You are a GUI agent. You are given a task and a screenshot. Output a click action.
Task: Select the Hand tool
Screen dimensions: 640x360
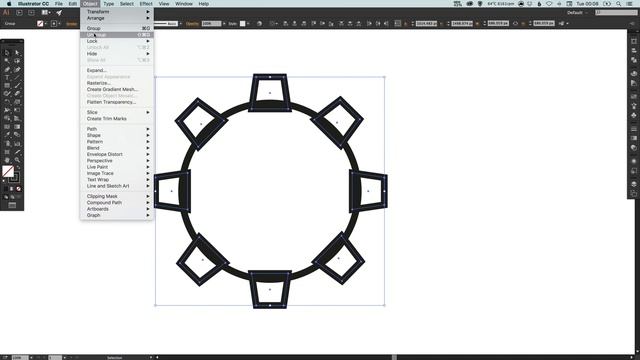click(7, 160)
